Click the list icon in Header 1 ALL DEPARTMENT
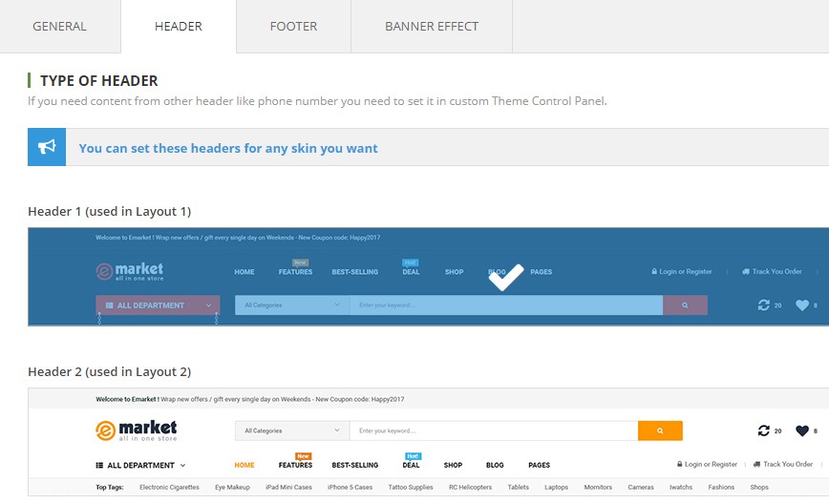Viewport: 829px width, 504px height. [110, 305]
